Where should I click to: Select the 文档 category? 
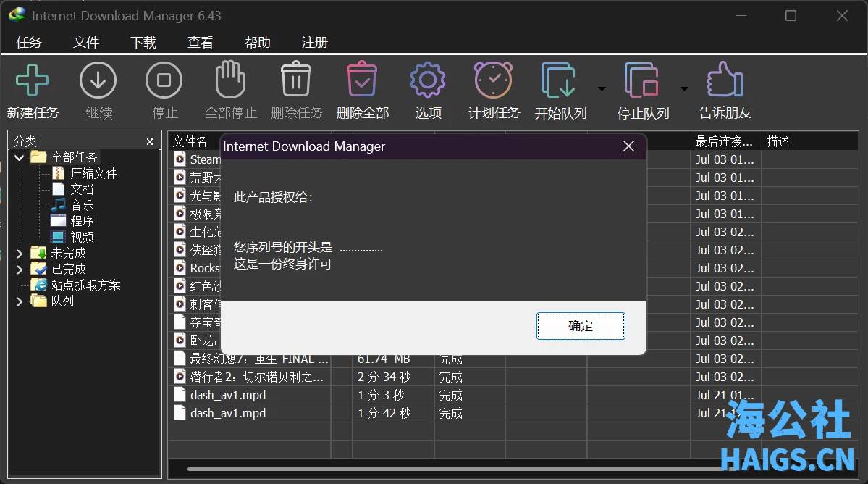[x=72, y=189]
